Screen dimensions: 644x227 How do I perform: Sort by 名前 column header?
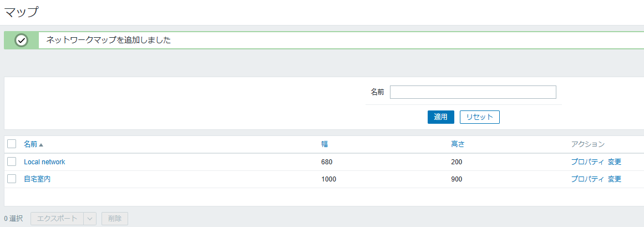pyautogui.click(x=31, y=144)
